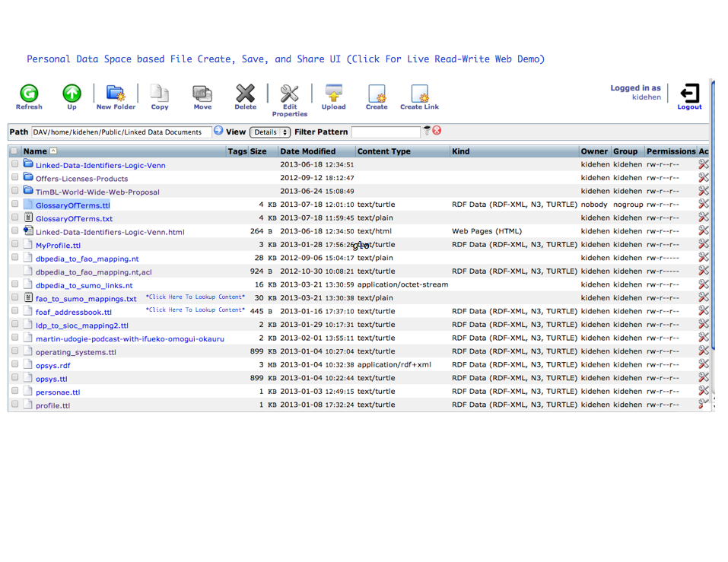Sort by the Date Modified column
Screen dimensions: 728x562
coord(307,151)
